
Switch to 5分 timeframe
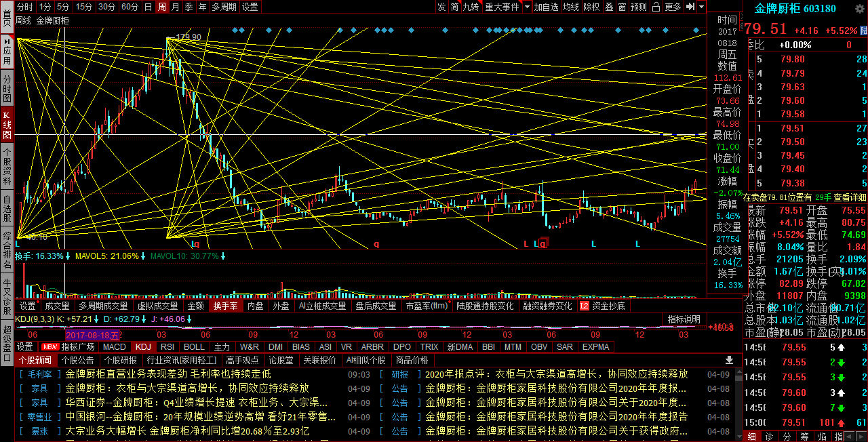(x=63, y=7)
